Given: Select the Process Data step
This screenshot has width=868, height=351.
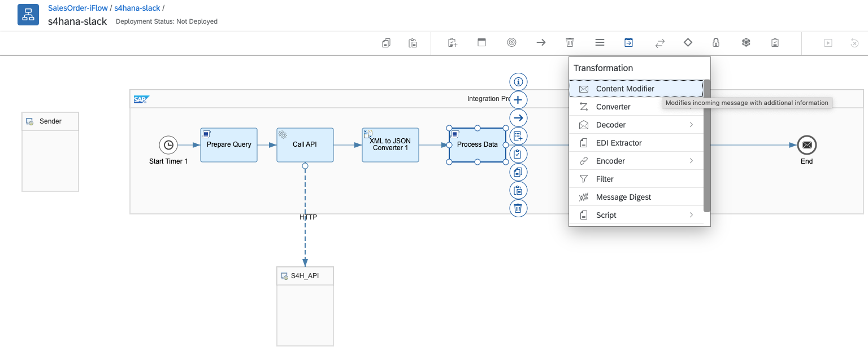Looking at the screenshot, I should coord(478,144).
